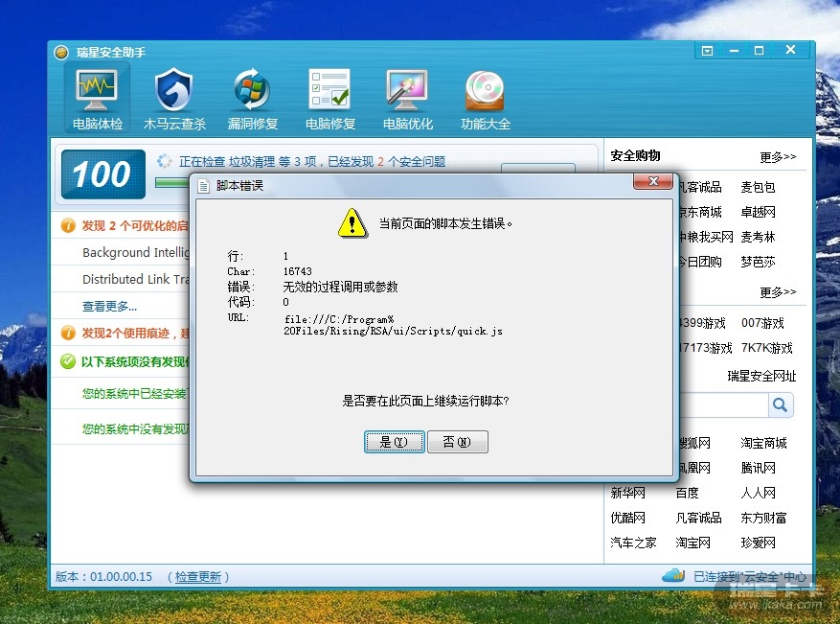The image size is (840, 624).
Task: Click the 瑞星安全网址 link
Action: point(761,376)
